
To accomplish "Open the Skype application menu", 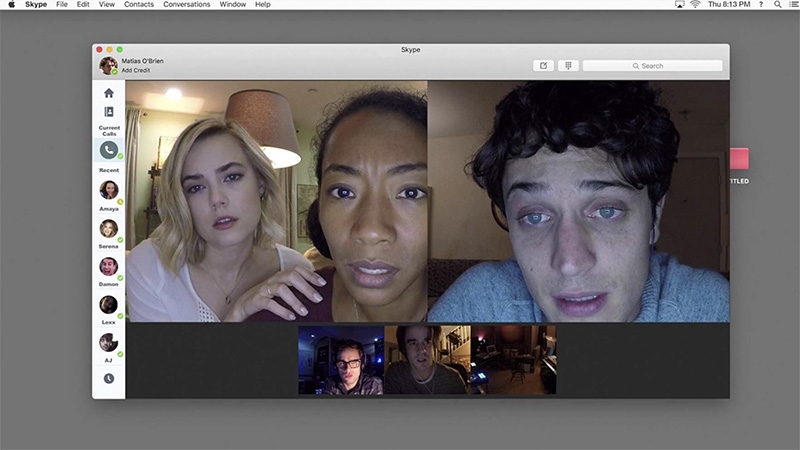I will [36, 4].
